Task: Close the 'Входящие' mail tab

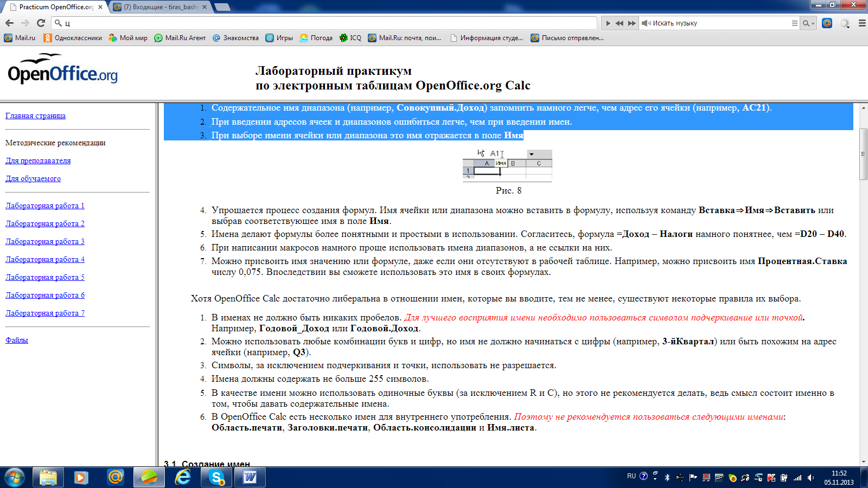Action: tap(205, 7)
